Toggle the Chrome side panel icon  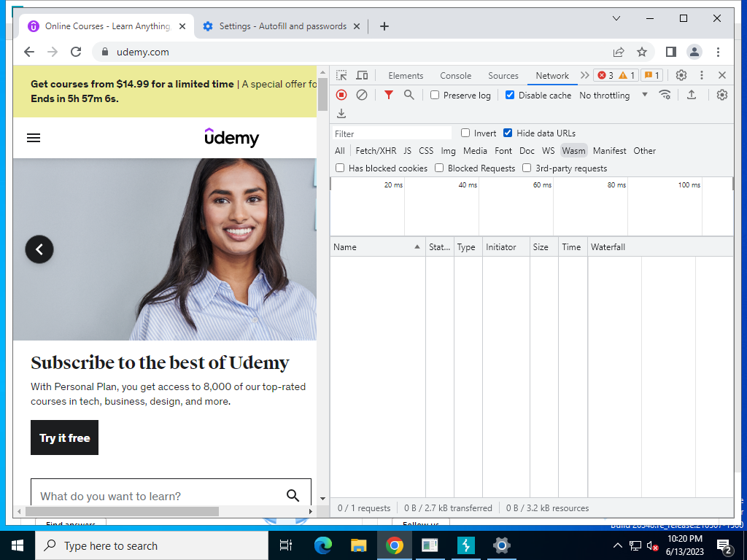671,52
